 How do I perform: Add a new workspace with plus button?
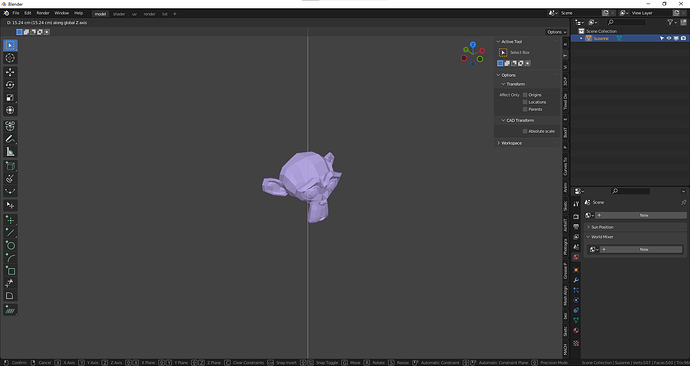click(x=175, y=14)
